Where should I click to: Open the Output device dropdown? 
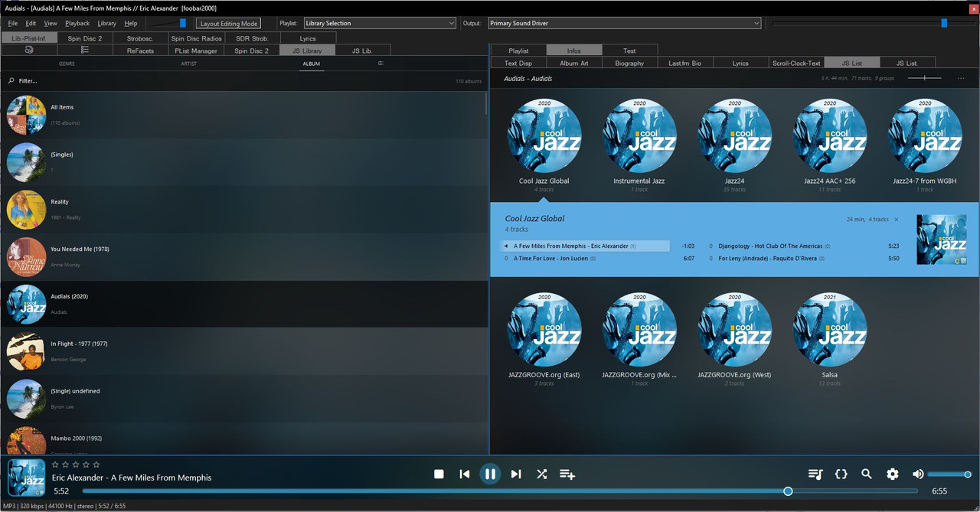point(625,23)
